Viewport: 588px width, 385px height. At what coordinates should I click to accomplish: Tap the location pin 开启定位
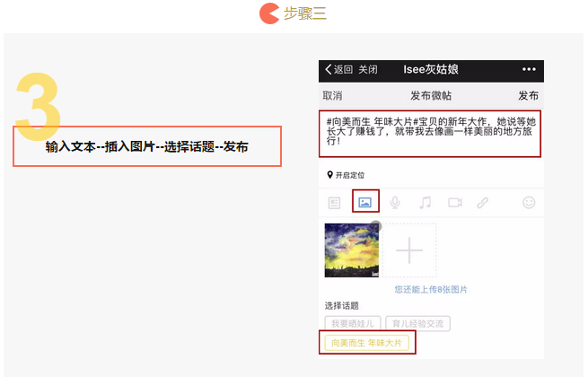point(346,175)
